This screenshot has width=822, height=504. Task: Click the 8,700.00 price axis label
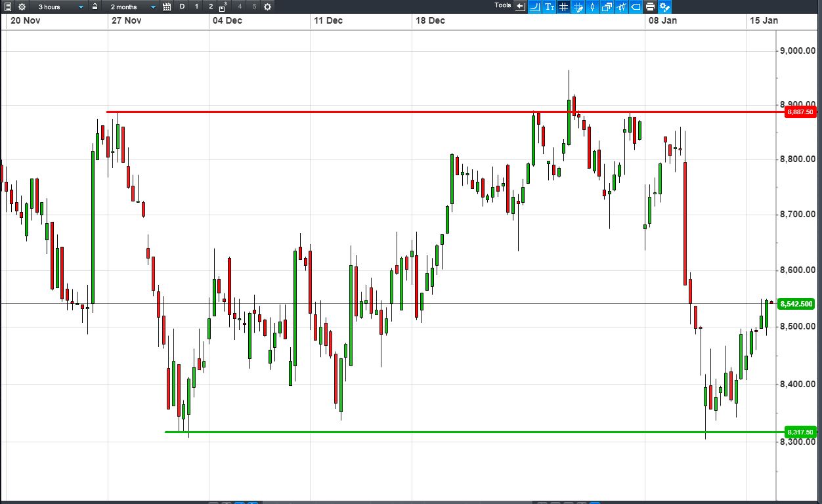tap(798, 215)
